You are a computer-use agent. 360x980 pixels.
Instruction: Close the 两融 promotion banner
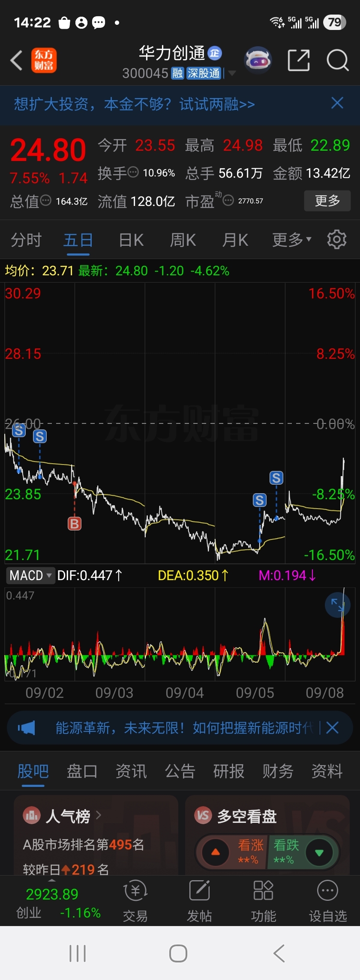(x=337, y=103)
